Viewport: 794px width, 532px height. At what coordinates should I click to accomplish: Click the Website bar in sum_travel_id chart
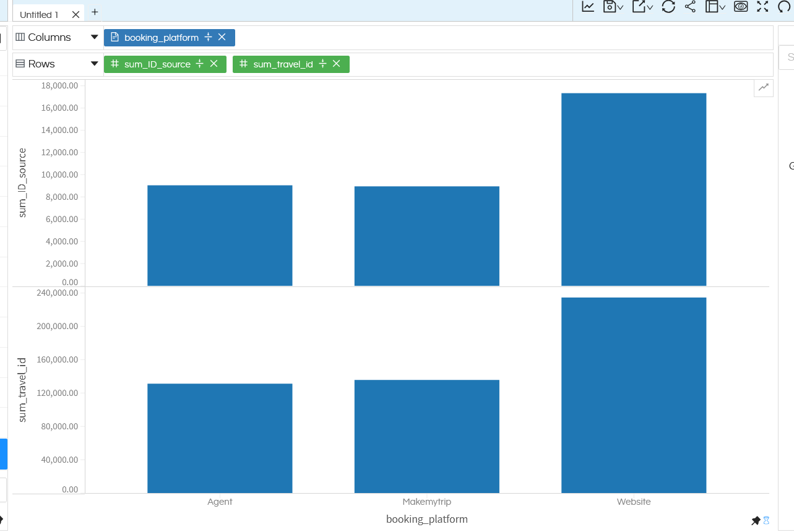(x=634, y=395)
